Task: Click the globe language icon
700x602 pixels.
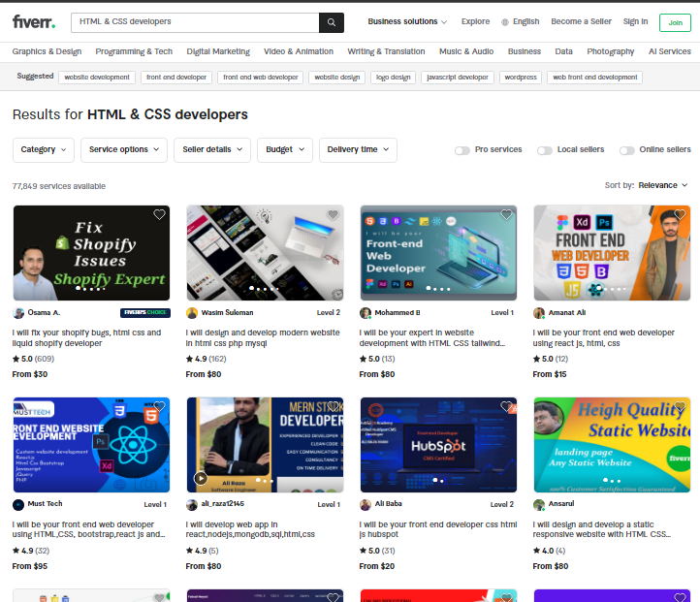Action: tap(505, 22)
